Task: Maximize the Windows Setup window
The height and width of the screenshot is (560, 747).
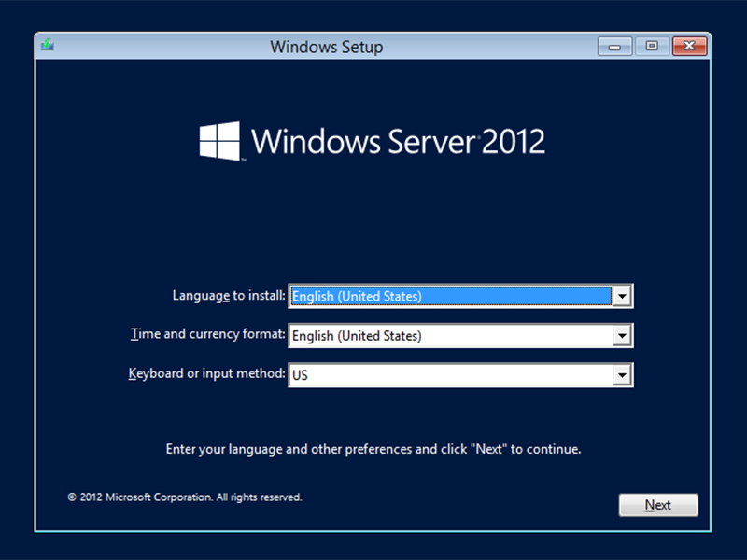Action: click(651, 46)
